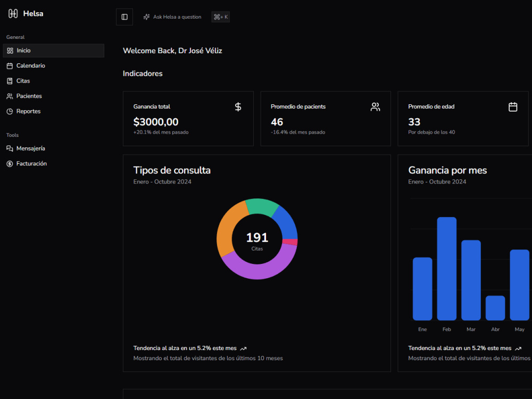The width and height of the screenshot is (532, 399).
Task: Click the Facturación dollar coin icon
Action: click(x=10, y=164)
